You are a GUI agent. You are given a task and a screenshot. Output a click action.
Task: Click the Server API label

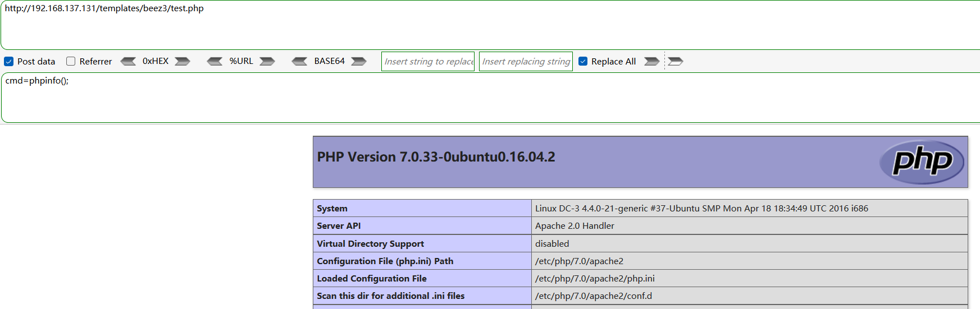click(339, 226)
